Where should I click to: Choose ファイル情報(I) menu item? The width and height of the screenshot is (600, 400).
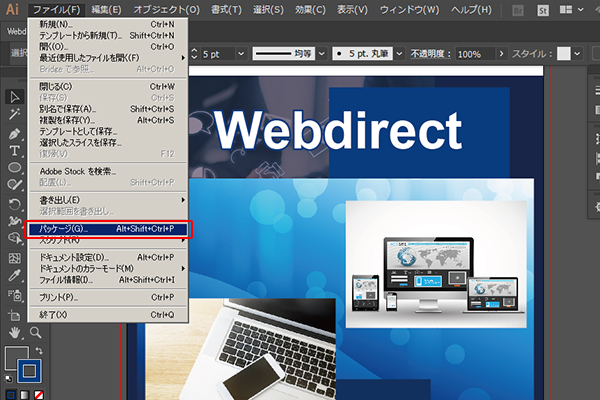pos(108,280)
